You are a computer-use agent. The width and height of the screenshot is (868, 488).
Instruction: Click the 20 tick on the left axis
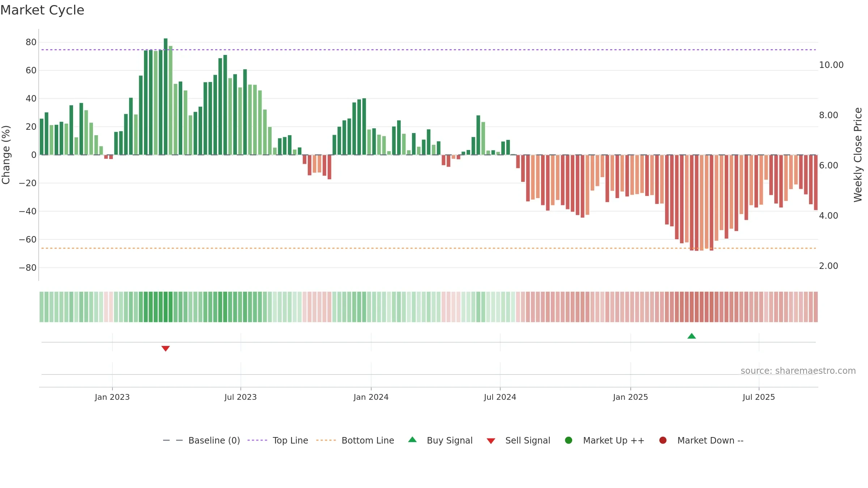(31, 127)
